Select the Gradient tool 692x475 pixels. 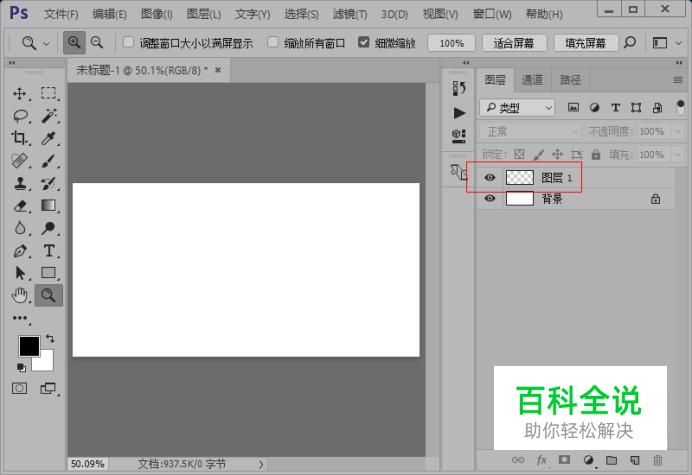49,206
